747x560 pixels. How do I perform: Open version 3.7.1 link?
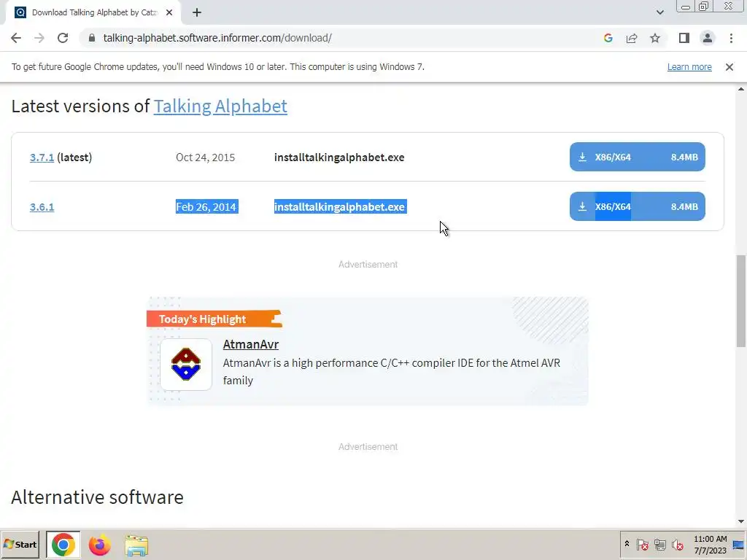point(42,157)
